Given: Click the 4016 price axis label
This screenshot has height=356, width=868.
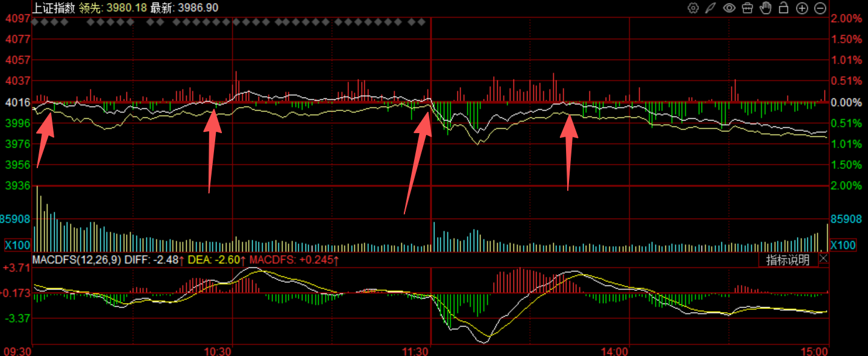Looking at the screenshot, I should (17, 102).
